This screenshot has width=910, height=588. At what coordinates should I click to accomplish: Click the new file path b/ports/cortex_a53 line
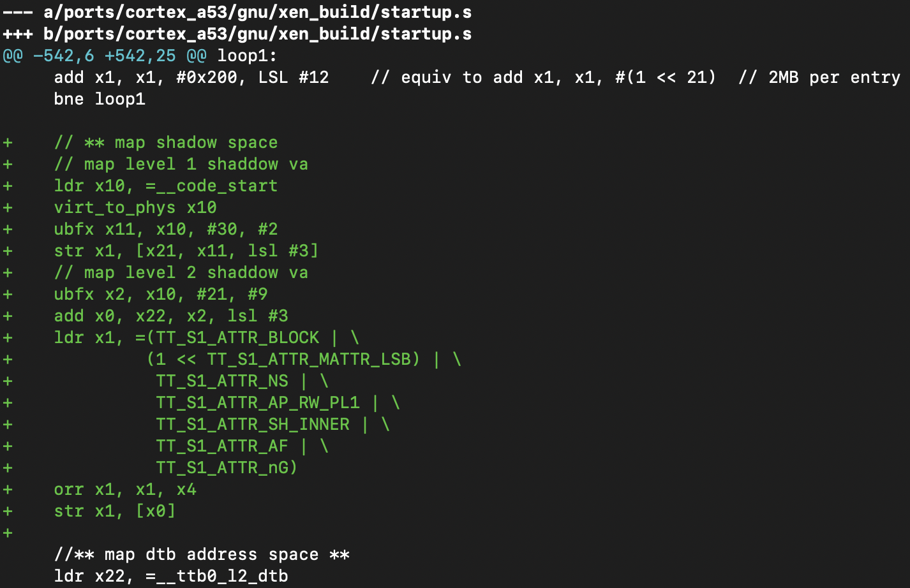coord(237,34)
